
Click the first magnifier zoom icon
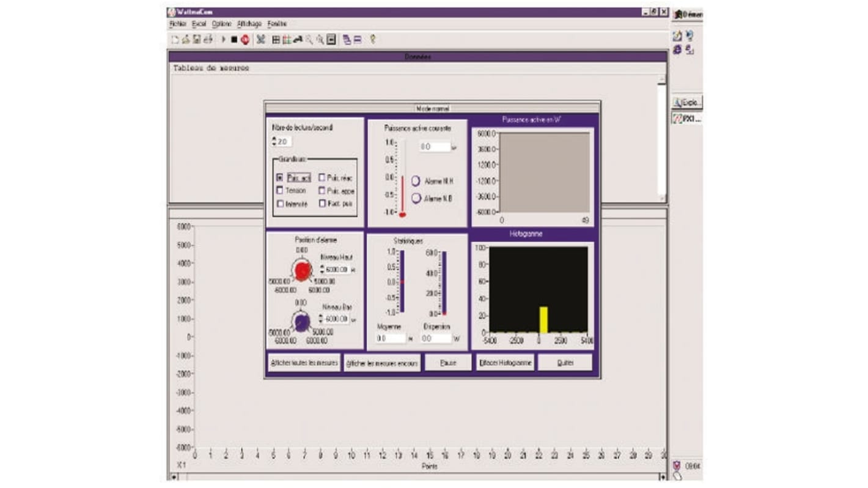point(309,40)
